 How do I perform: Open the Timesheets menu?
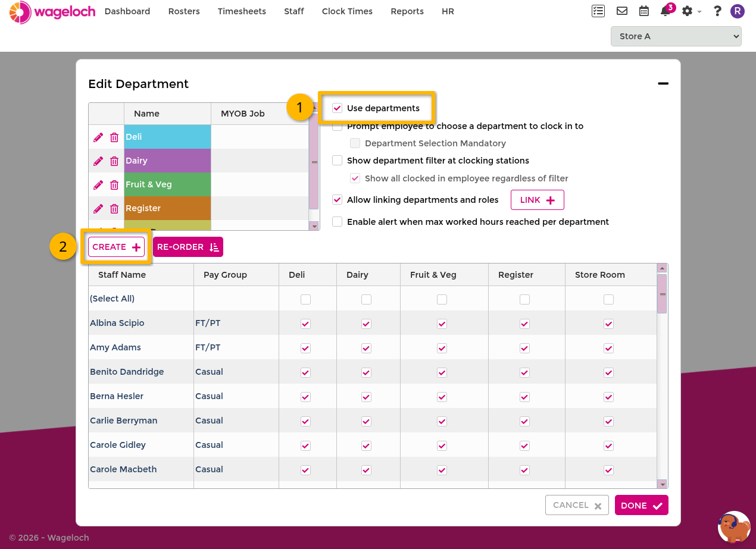click(x=242, y=11)
